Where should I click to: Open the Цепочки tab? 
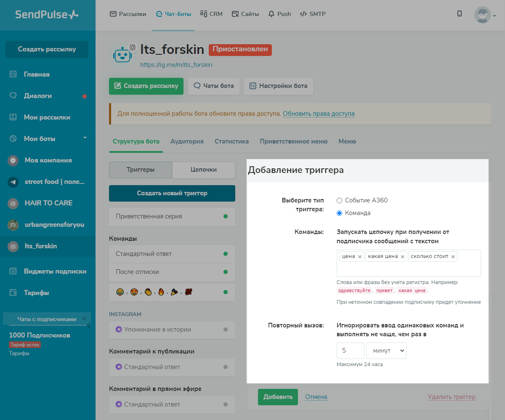pos(204,170)
